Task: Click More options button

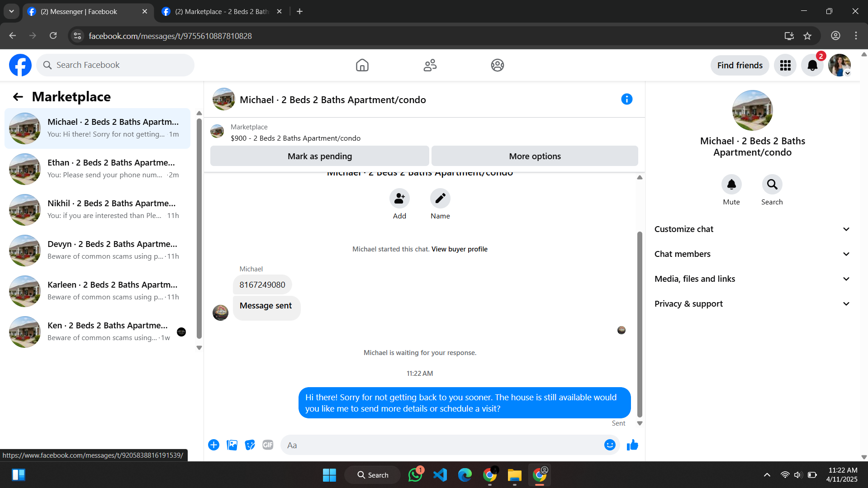Action: click(535, 156)
